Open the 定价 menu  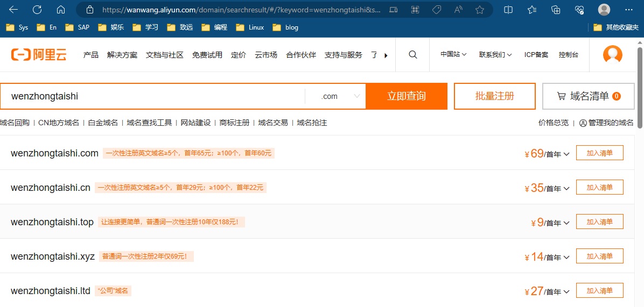coord(239,54)
